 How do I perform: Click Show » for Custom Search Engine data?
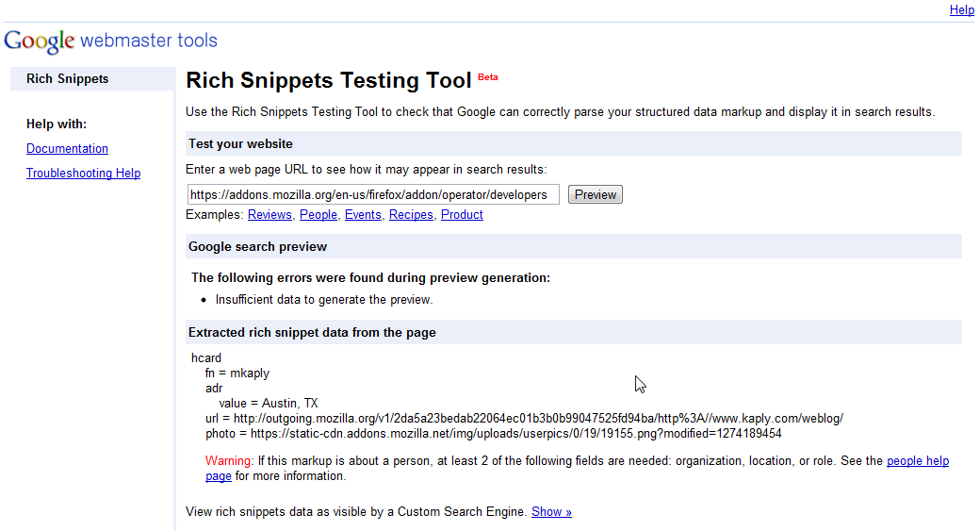(x=551, y=511)
